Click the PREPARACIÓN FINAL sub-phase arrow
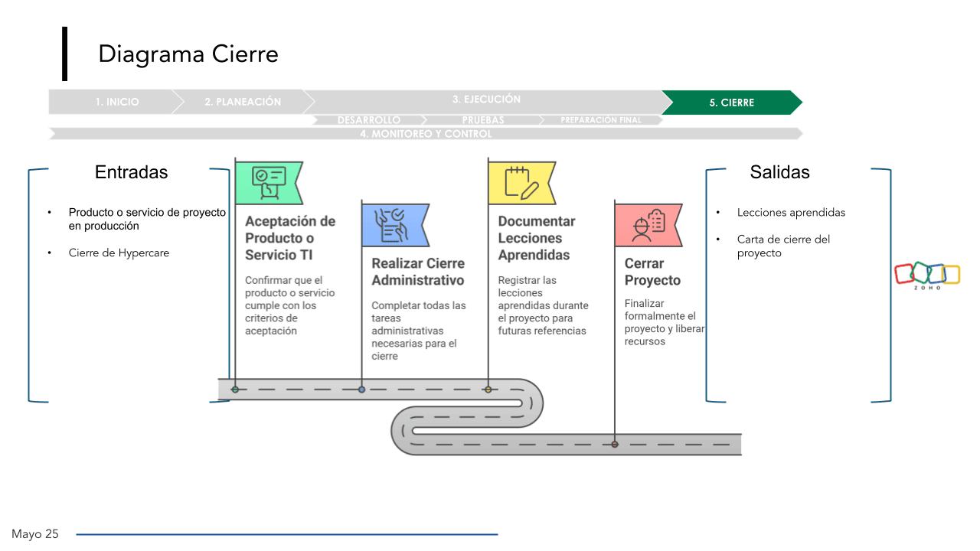This screenshot has width=980, height=551. [x=600, y=120]
